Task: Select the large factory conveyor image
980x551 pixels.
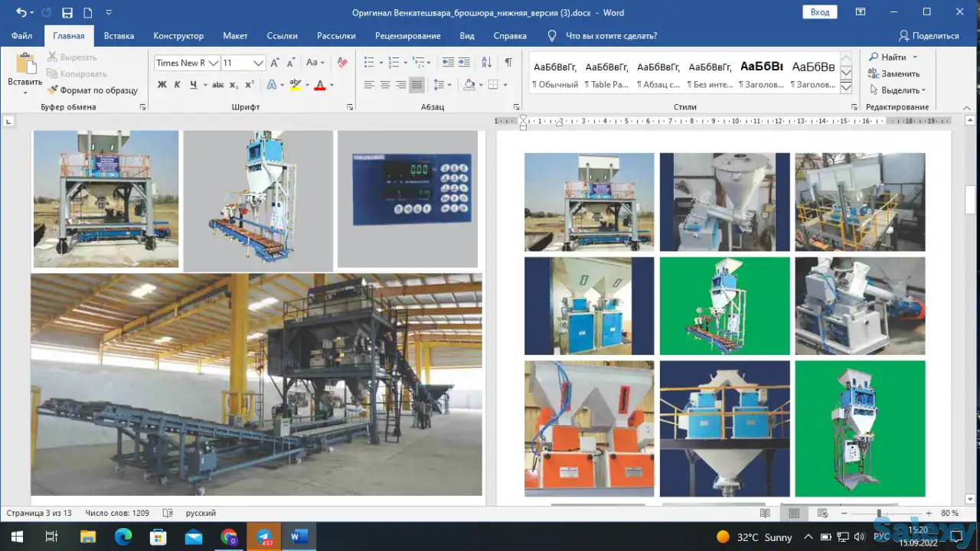Action: 256,384
